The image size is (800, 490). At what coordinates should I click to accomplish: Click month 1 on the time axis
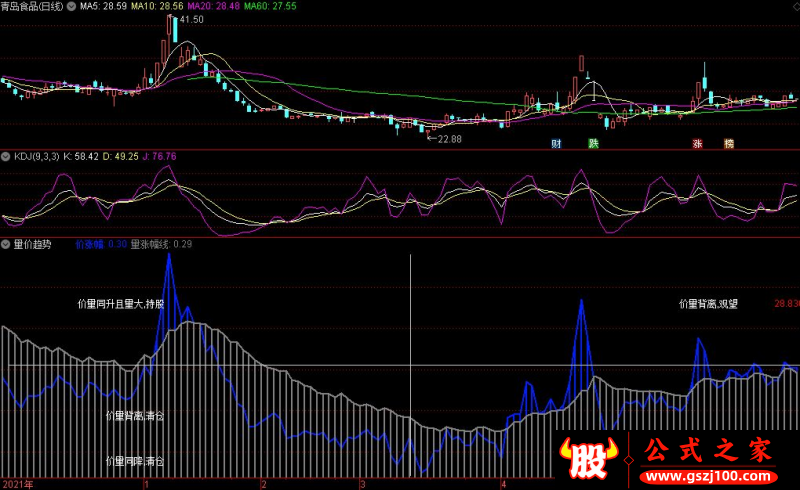click(146, 484)
